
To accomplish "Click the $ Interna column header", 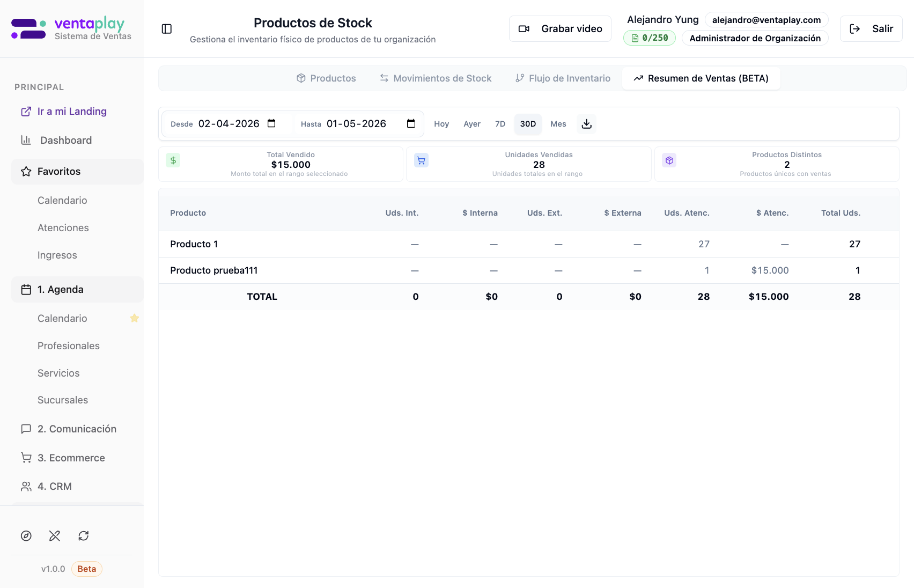I will point(480,213).
